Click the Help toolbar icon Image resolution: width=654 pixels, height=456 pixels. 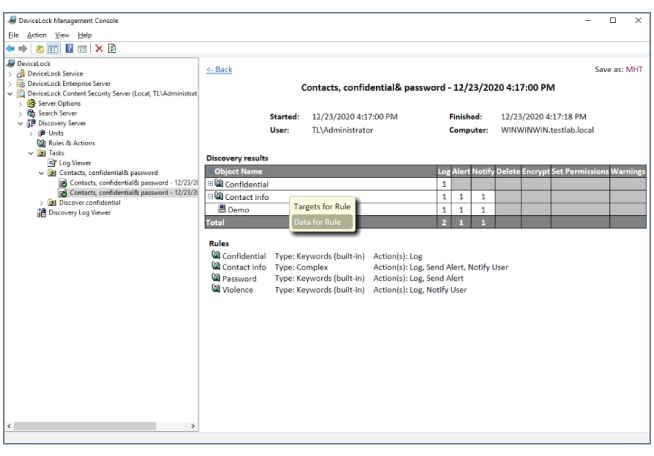[x=69, y=48]
